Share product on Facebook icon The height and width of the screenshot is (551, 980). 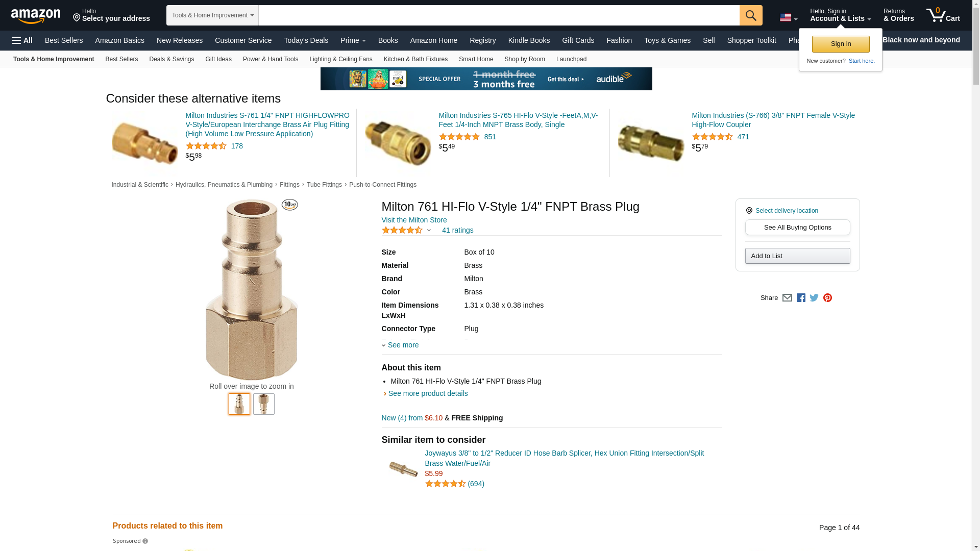[801, 298]
